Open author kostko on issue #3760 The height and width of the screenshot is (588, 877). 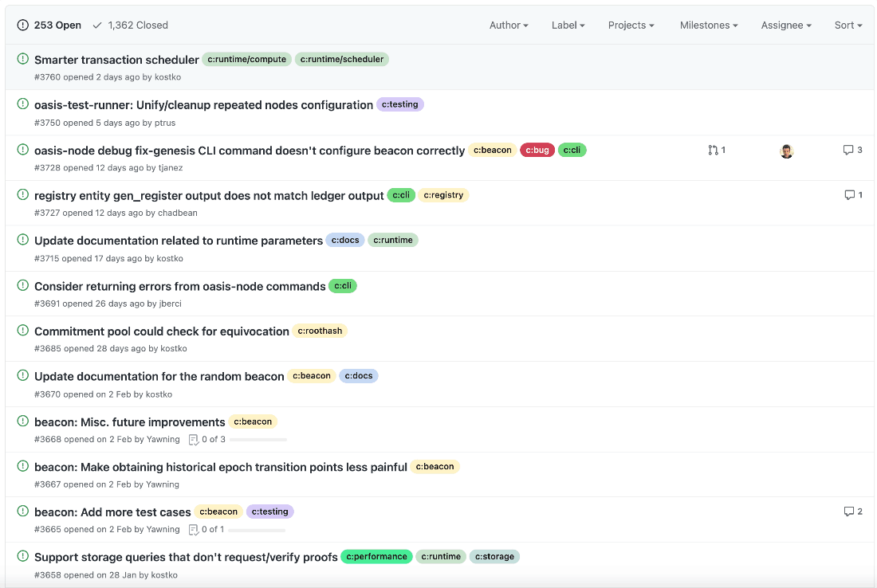click(x=167, y=77)
